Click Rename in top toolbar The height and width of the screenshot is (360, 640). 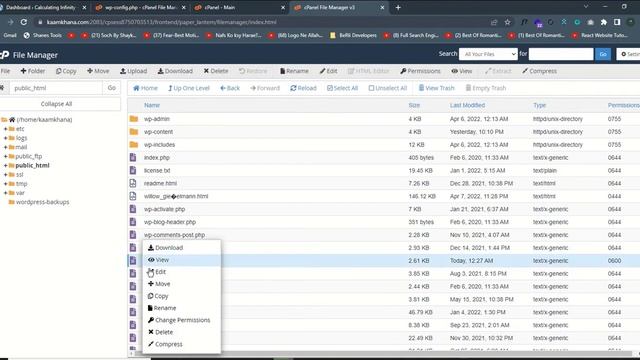point(294,71)
